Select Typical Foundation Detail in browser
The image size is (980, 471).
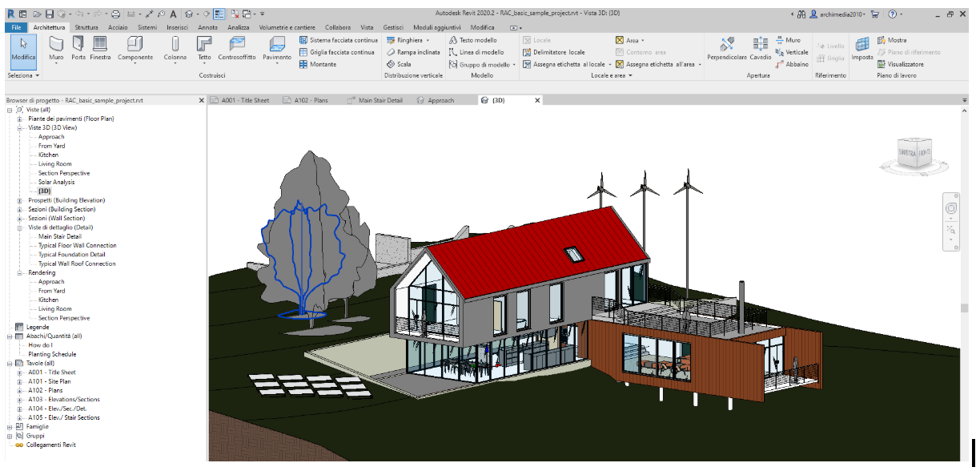pos(71,255)
